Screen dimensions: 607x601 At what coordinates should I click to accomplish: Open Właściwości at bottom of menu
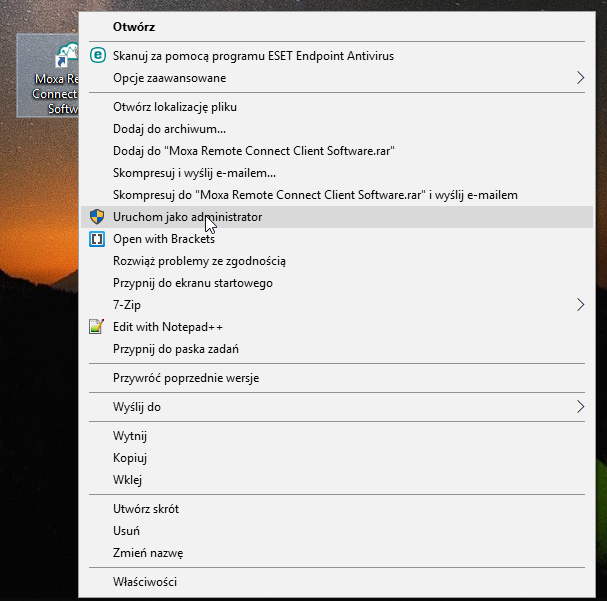(x=145, y=581)
